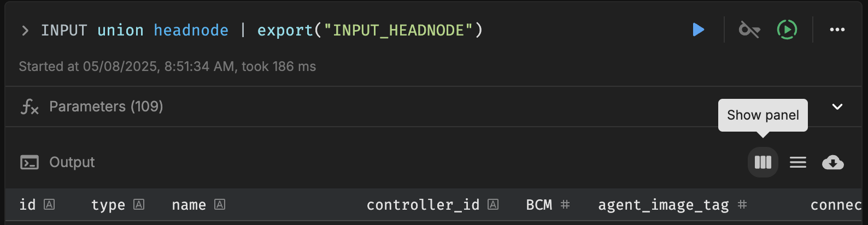The height and width of the screenshot is (225, 868).
Task: Select the Output section label
Action: 72,162
